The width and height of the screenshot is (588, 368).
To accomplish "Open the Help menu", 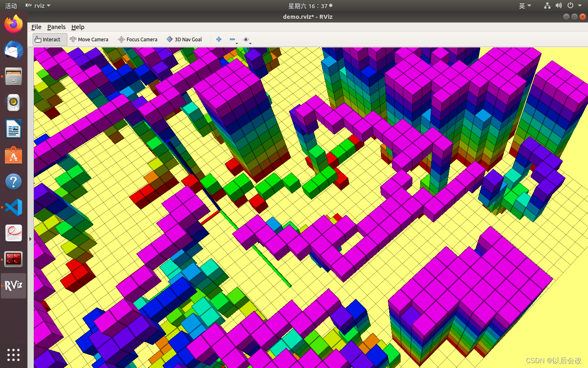I will 78,27.
